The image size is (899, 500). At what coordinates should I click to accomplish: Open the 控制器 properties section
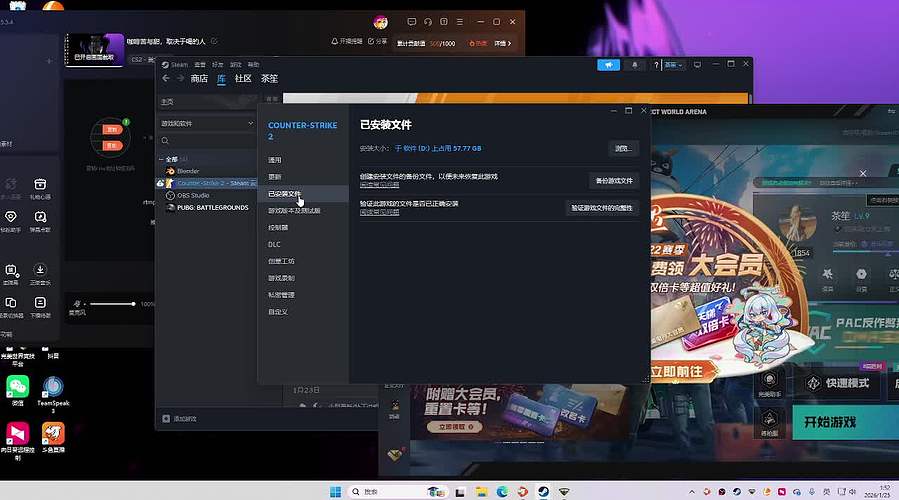278,228
